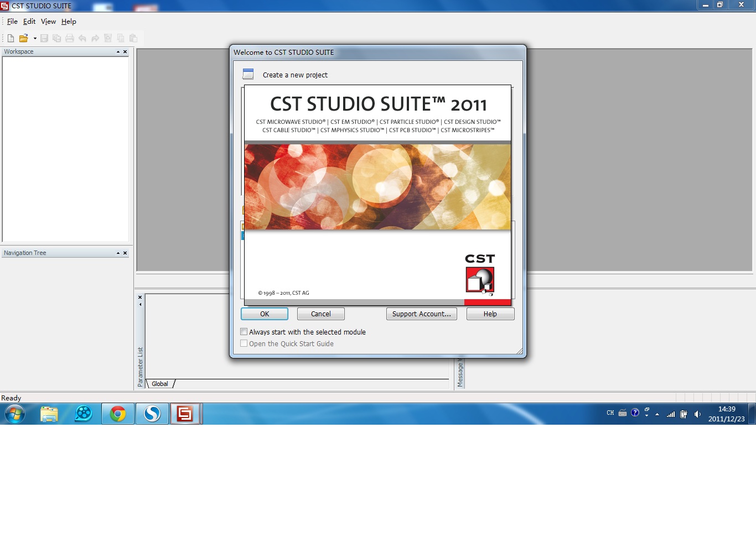Screen dimensions: 756x553
Task: Click Cancel in the Welcome dialog
Action: 321,314
